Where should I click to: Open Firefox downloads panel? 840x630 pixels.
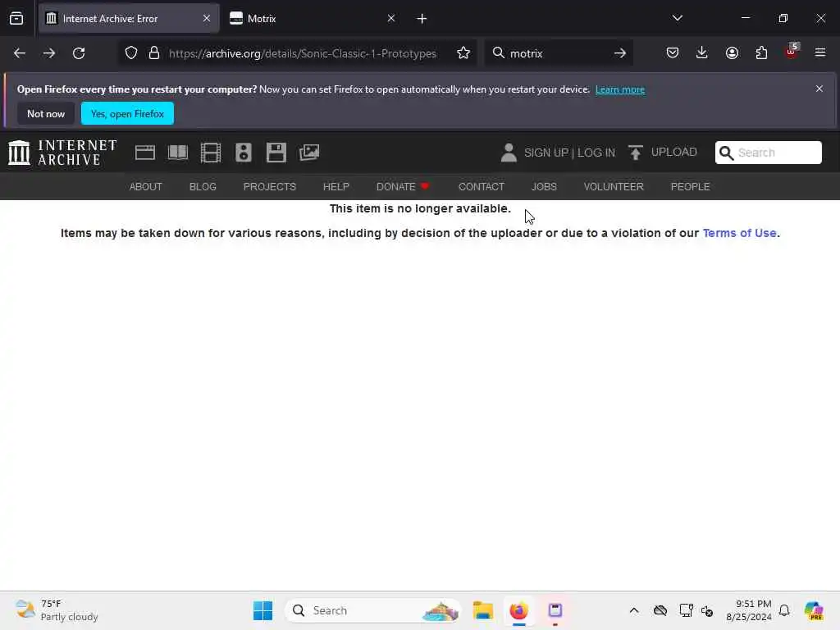[x=702, y=53]
